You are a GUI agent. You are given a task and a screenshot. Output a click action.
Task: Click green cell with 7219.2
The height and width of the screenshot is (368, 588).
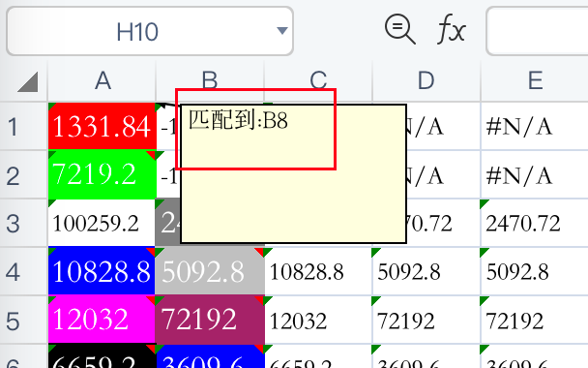pos(102,175)
